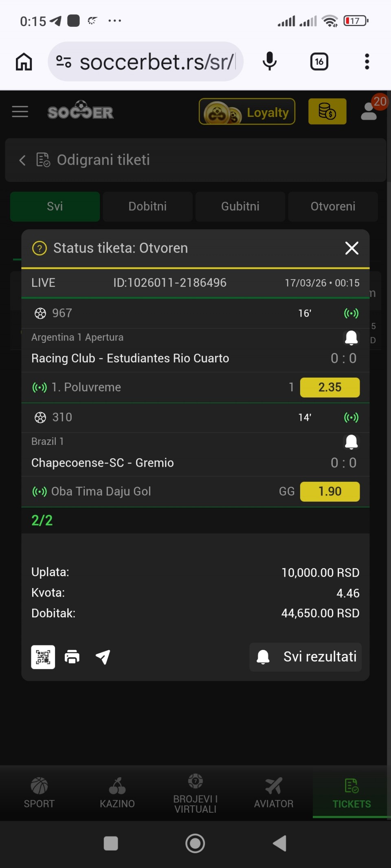Screen dimensions: 391x868
Task: Open the hamburger menu
Action: (x=20, y=112)
